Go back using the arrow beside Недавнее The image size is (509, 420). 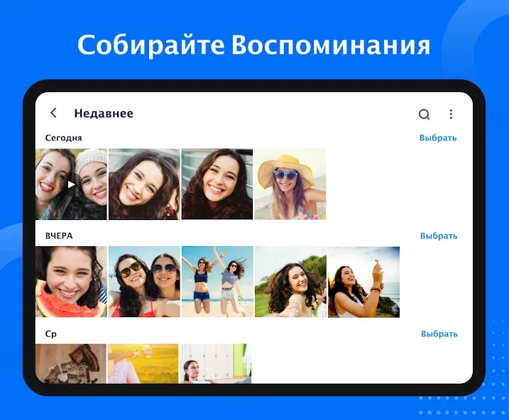tap(53, 113)
